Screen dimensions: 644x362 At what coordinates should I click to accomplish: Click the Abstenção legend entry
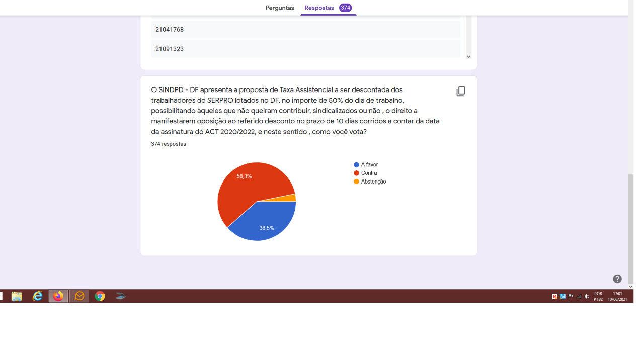click(x=370, y=182)
